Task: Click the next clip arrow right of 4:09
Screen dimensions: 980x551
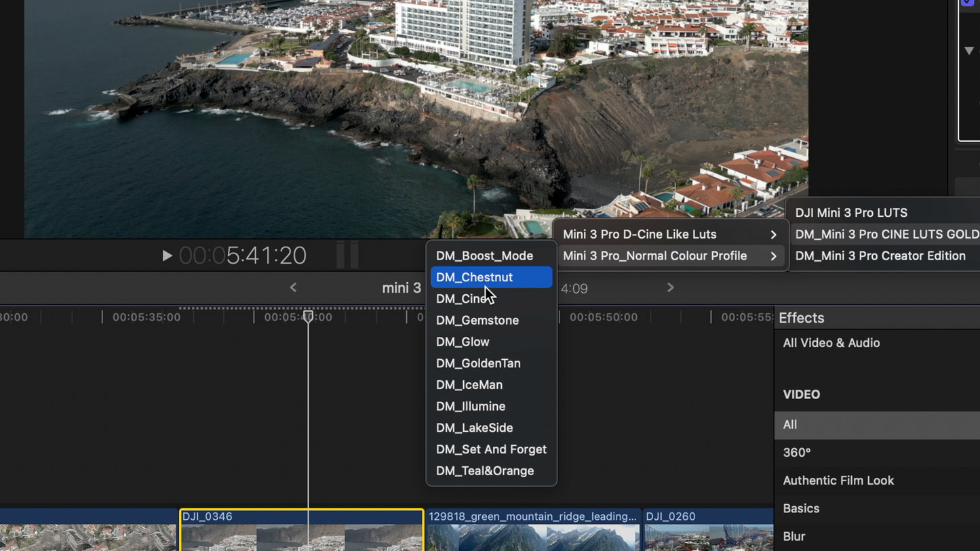Action: click(x=670, y=287)
